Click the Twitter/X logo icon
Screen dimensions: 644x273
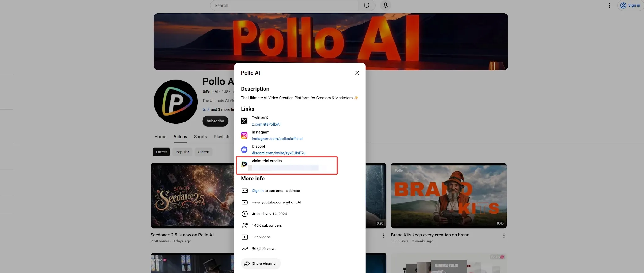[x=244, y=121]
